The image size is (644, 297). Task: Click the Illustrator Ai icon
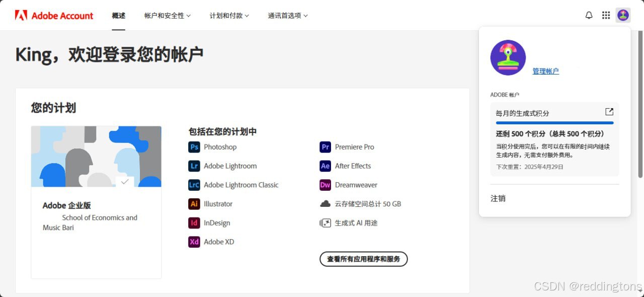point(194,204)
